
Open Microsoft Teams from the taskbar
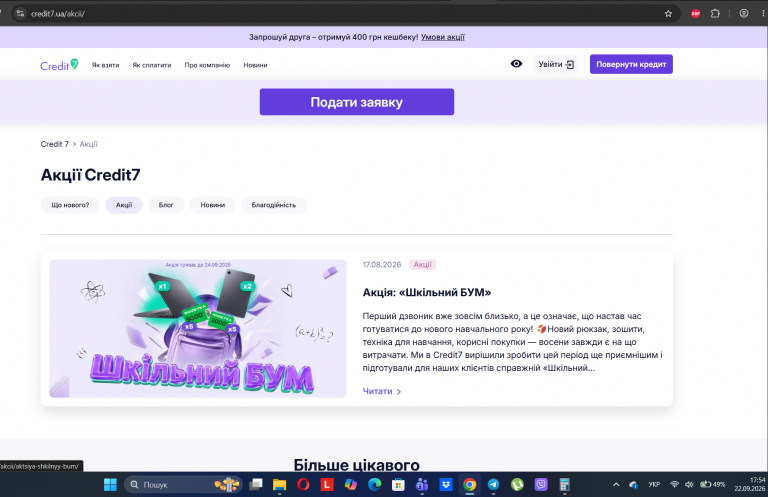(422, 485)
